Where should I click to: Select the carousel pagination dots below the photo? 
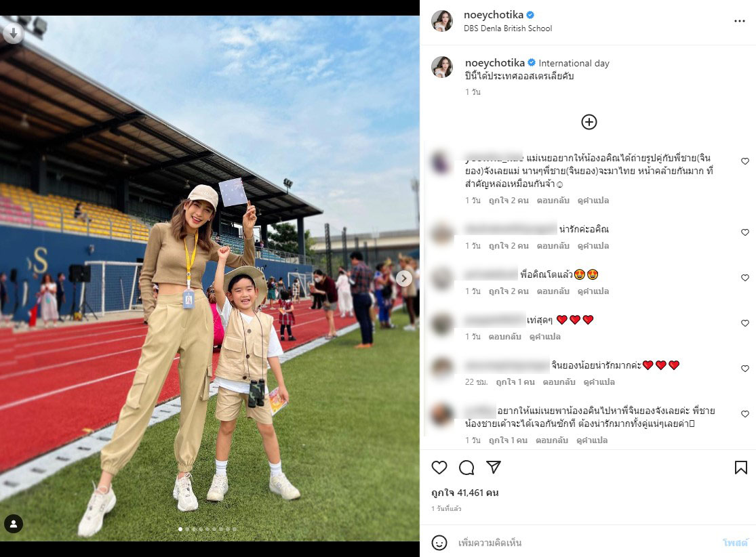point(207,529)
